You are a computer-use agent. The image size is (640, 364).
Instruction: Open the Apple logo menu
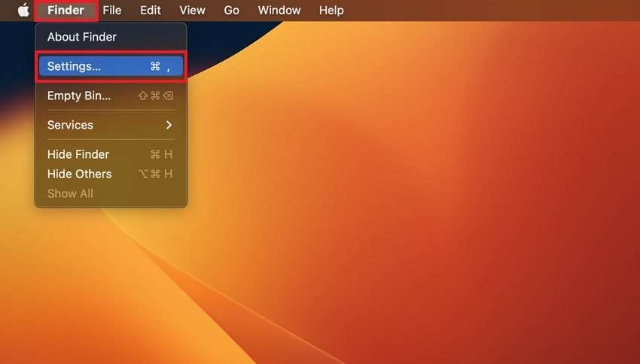(x=23, y=11)
